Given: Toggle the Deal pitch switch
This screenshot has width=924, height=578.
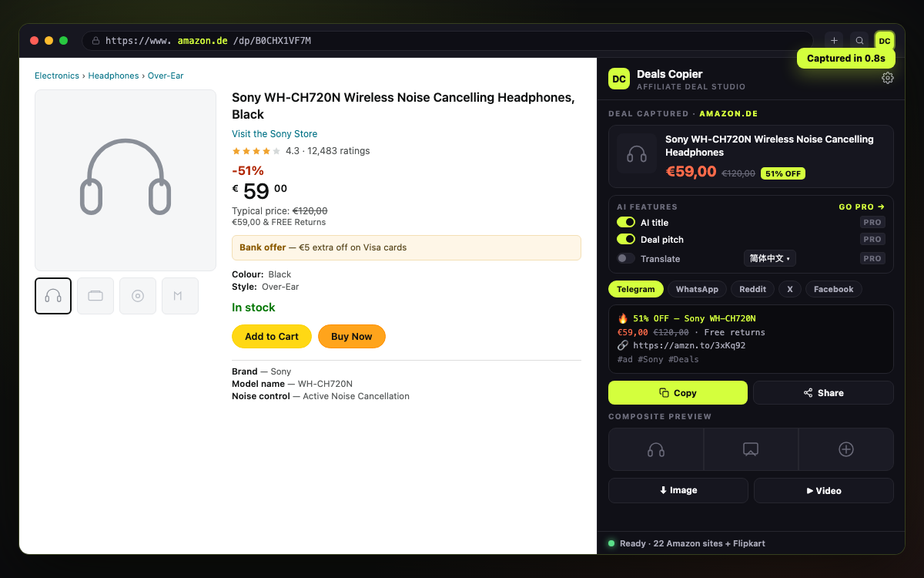Looking at the screenshot, I should (x=626, y=239).
